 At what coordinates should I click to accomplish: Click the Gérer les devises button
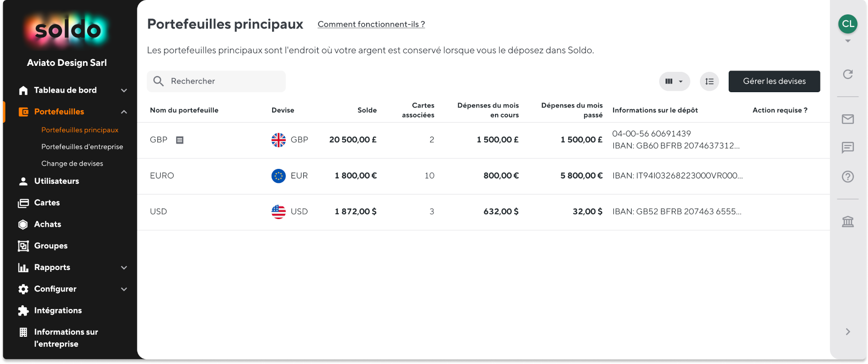pos(774,81)
